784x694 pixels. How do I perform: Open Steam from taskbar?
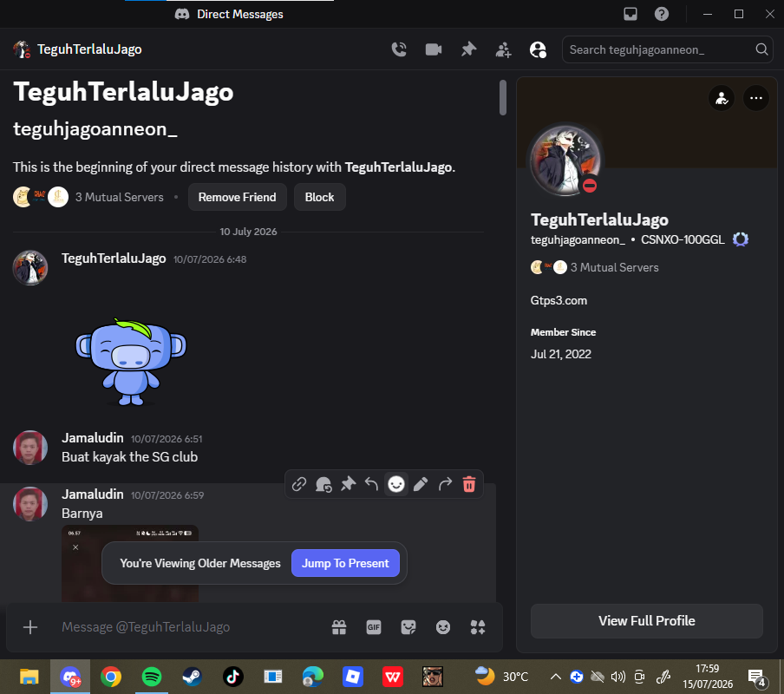click(192, 677)
